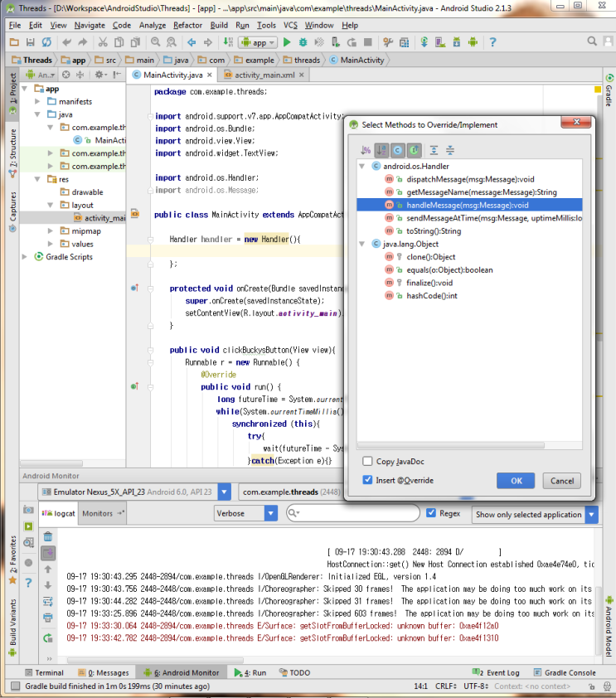This screenshot has width=616, height=698.
Task: Click the Collapse All icon in dialog
Action: 450,151
